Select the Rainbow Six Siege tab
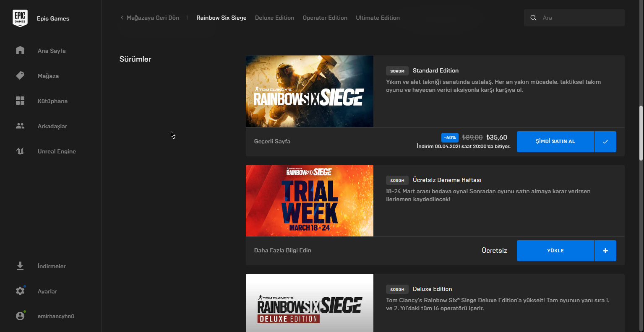This screenshot has height=332, width=644. click(222, 18)
